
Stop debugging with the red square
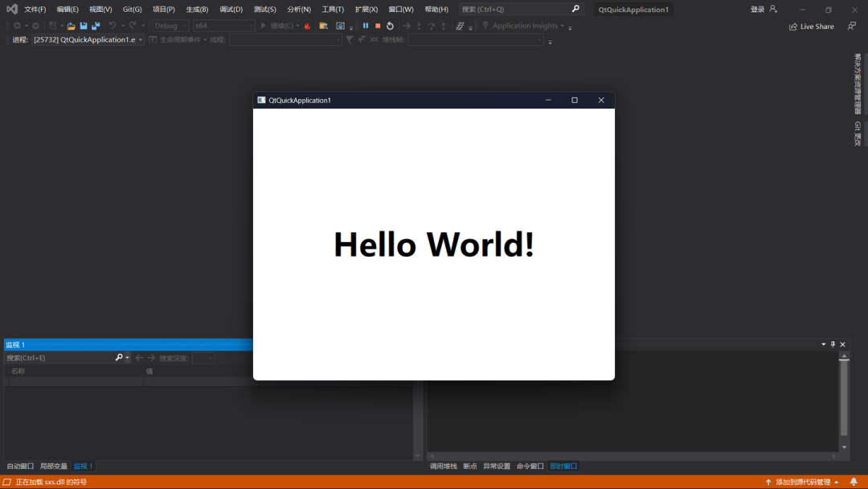(x=378, y=26)
